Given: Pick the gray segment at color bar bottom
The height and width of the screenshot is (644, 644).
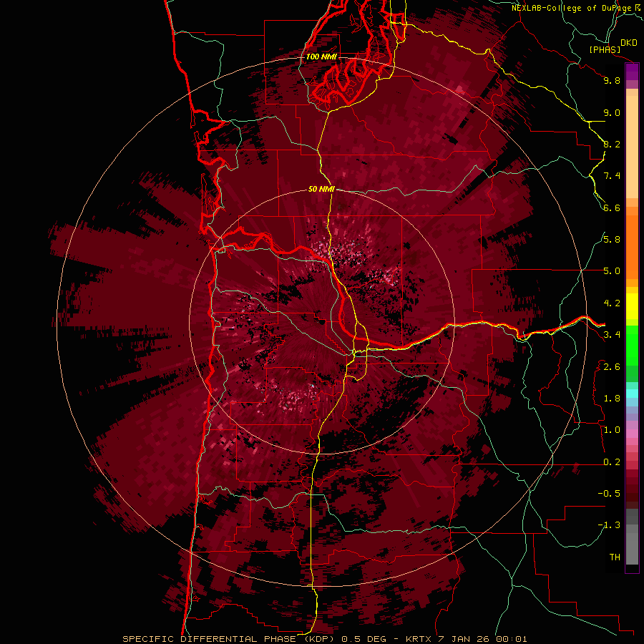Looking at the screenshot, I should coord(632,545).
